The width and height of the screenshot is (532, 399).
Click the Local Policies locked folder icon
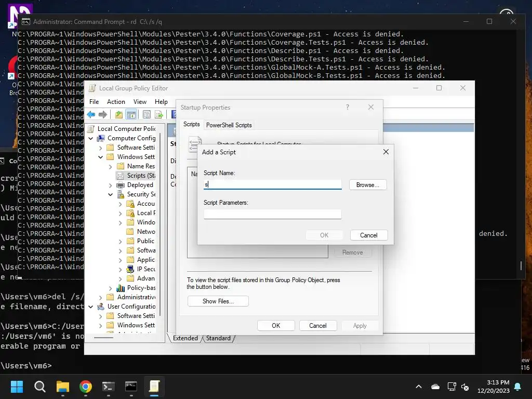130,213
